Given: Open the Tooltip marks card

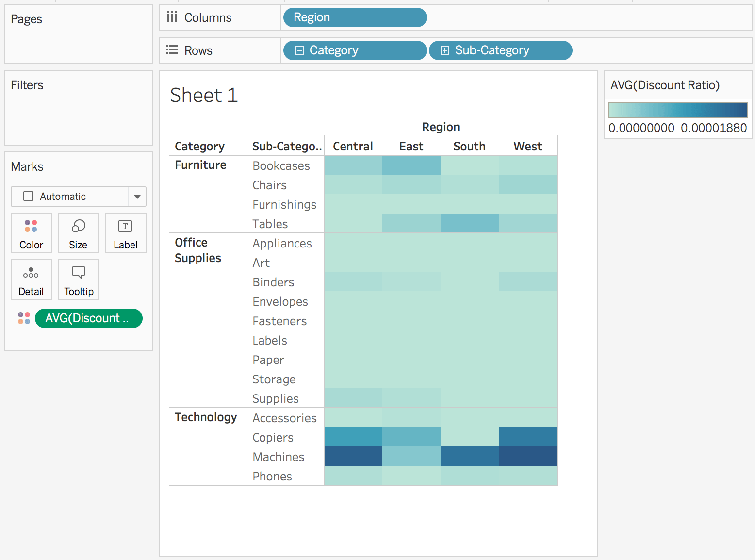Looking at the screenshot, I should tap(78, 280).
